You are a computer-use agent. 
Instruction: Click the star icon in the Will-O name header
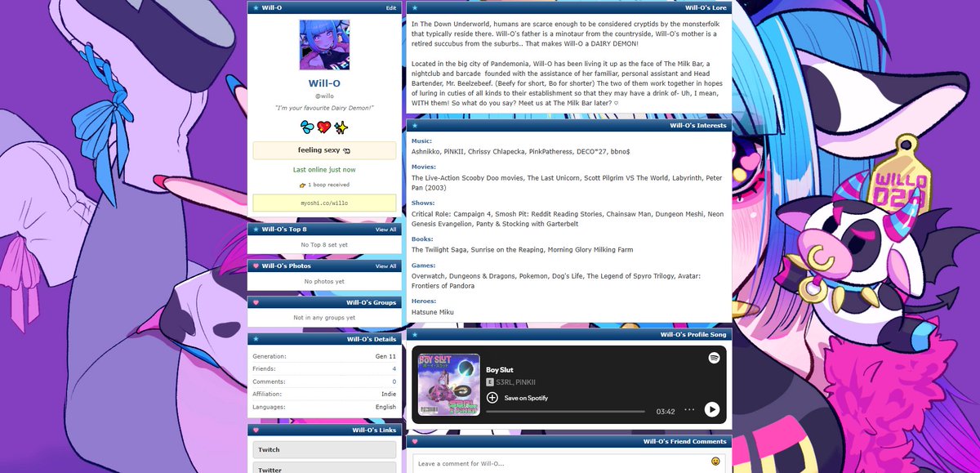[x=256, y=7]
